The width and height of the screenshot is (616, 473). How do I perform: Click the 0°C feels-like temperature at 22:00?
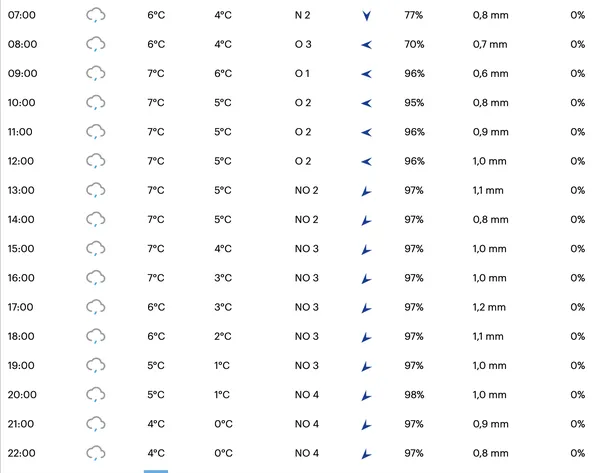[223, 453]
